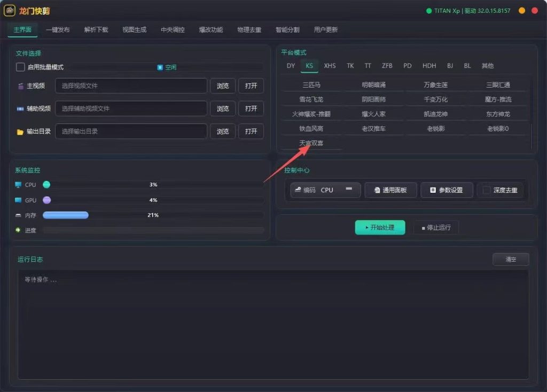Select the XHS platform tab
This screenshot has width=547, height=392.
point(330,66)
